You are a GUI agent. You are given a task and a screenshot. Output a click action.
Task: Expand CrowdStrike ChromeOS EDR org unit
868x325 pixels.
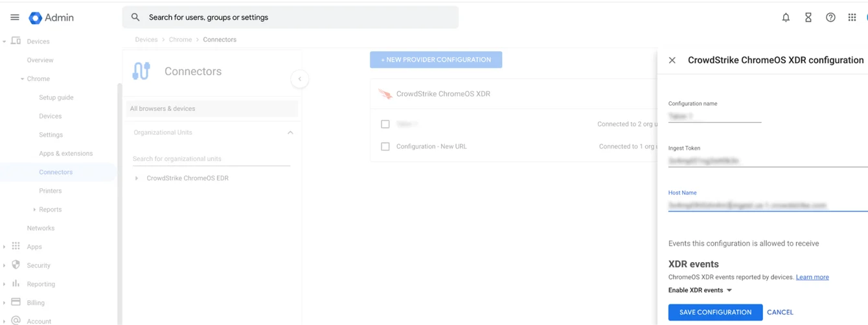[x=137, y=178]
